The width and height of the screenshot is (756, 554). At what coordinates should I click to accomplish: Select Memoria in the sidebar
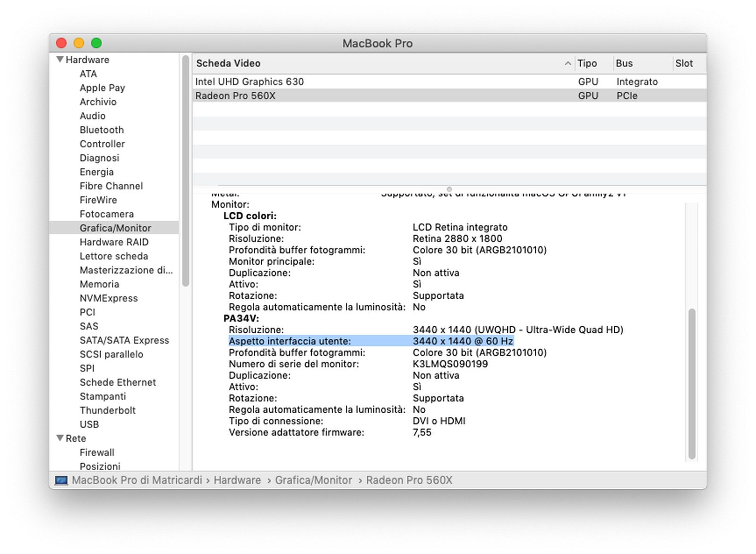[x=99, y=284]
